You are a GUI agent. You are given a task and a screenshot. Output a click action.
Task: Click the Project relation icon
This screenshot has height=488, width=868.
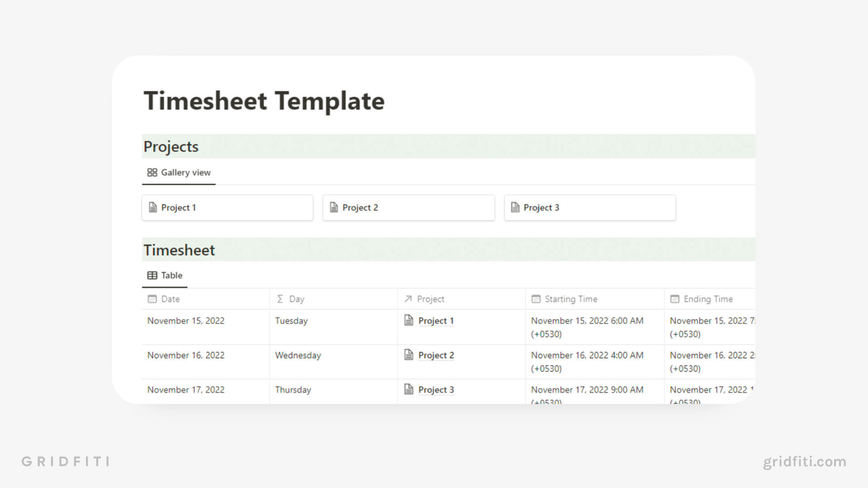coord(408,299)
